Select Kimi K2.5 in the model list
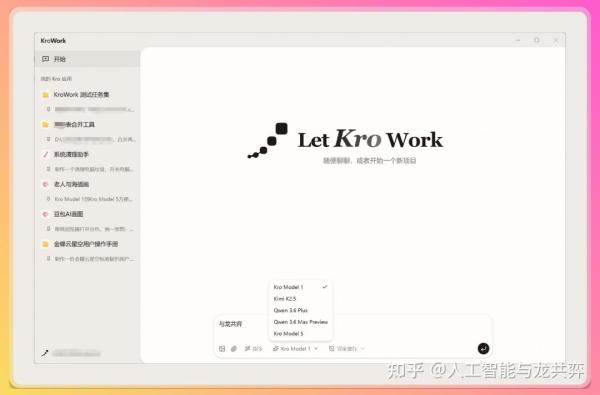 pyautogui.click(x=300, y=299)
